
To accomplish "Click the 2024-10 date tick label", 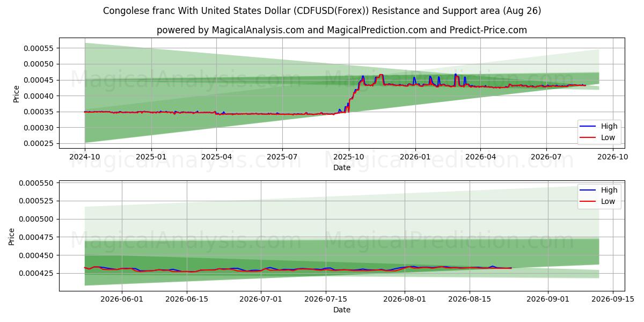I will [x=85, y=157].
